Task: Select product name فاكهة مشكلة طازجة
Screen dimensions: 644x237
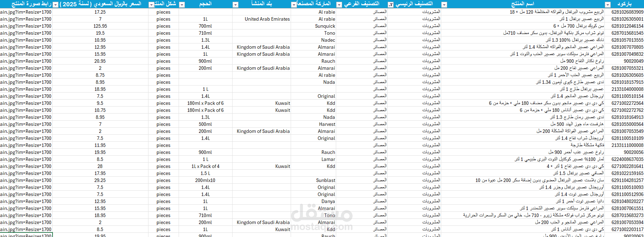Action: pos(522,145)
